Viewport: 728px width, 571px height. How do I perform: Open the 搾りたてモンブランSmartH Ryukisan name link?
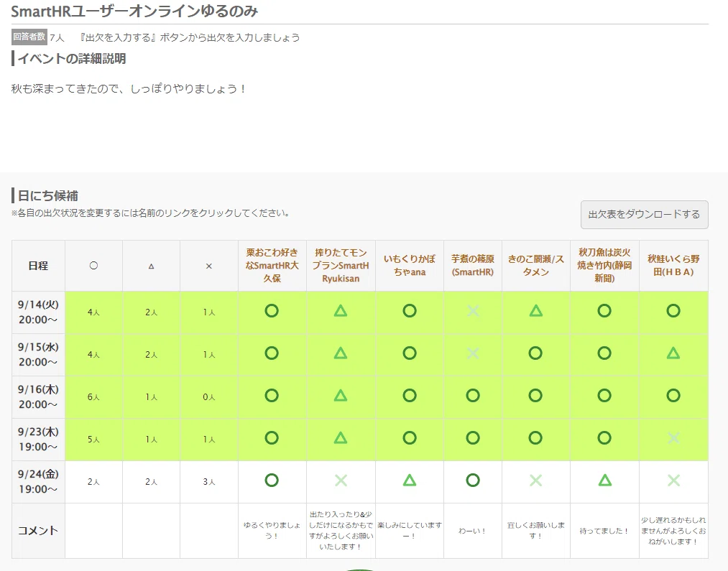coord(341,265)
